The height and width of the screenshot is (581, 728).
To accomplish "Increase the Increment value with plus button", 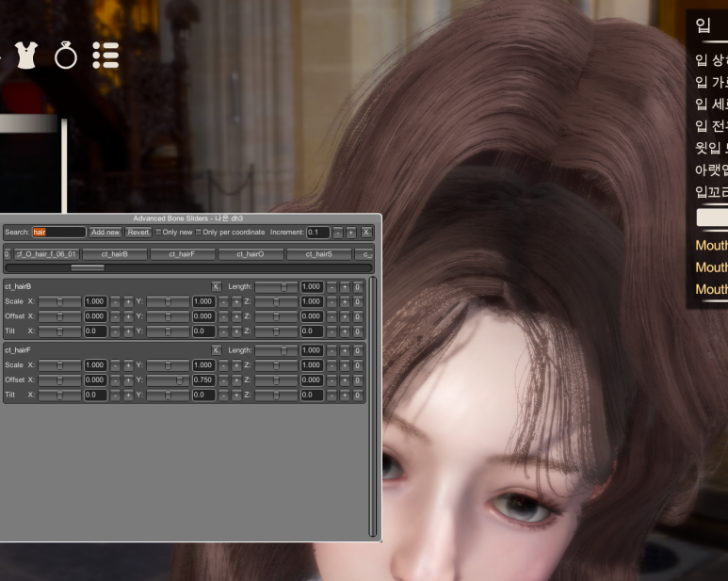I will click(x=350, y=232).
